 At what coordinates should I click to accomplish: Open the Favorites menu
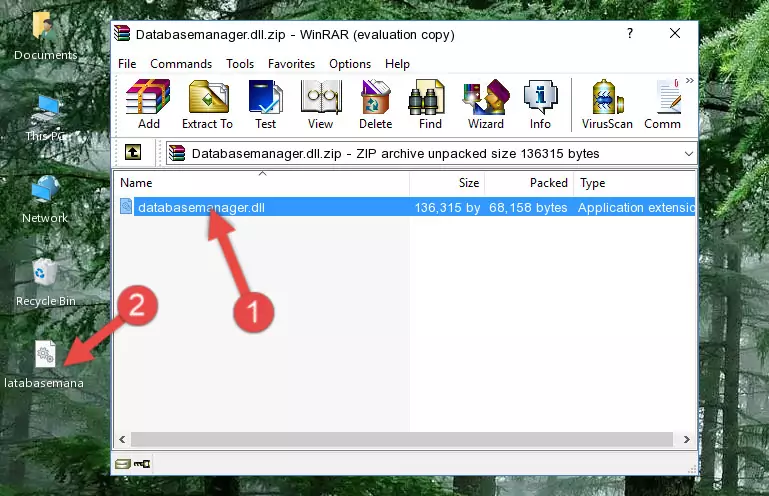(x=291, y=64)
